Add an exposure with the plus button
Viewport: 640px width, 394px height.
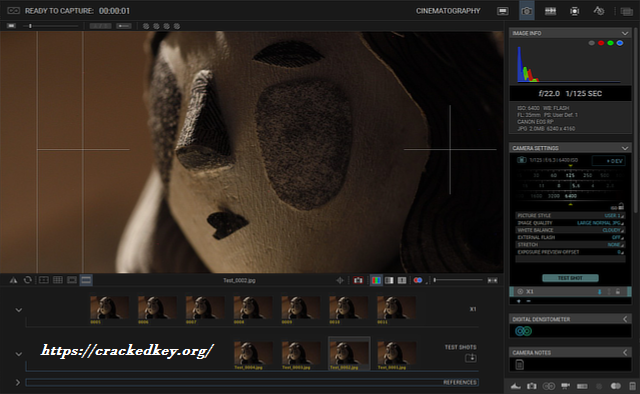(519, 301)
